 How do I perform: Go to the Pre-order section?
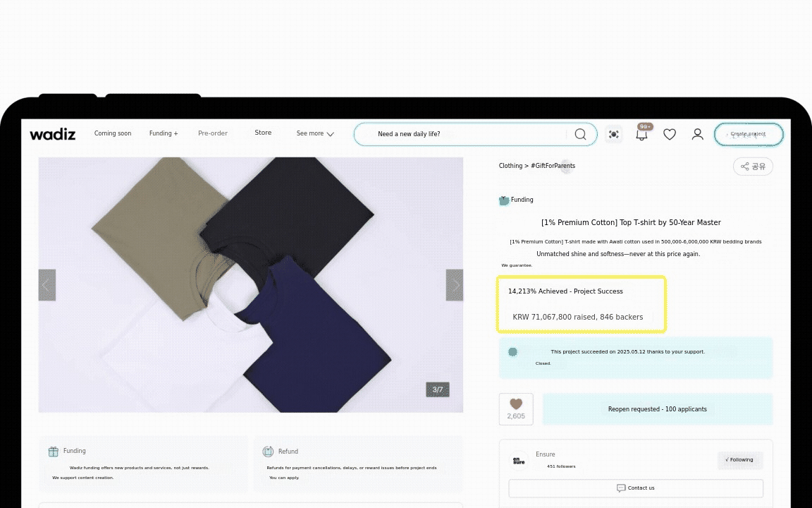point(212,133)
